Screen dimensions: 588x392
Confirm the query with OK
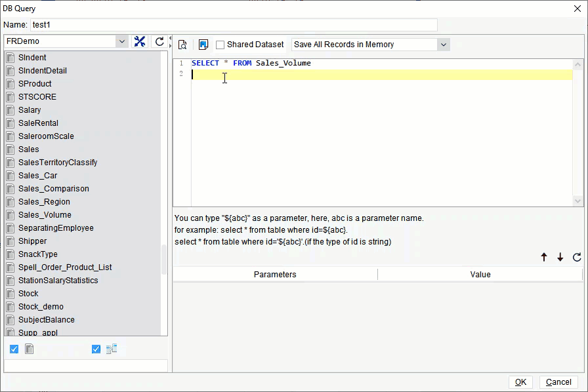point(520,382)
